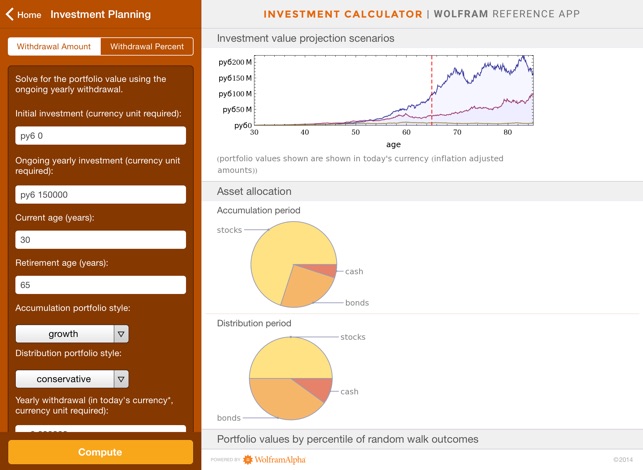Tap the Investment value projection scenarios header
643x470 pixels.
[x=306, y=38]
